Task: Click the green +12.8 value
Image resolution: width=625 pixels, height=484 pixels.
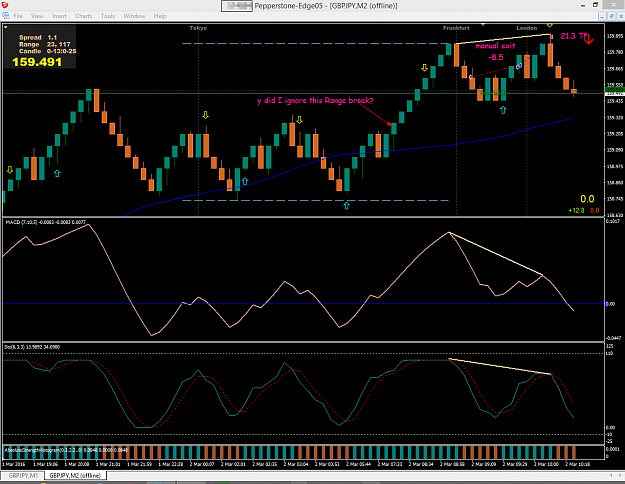Action: click(576, 211)
